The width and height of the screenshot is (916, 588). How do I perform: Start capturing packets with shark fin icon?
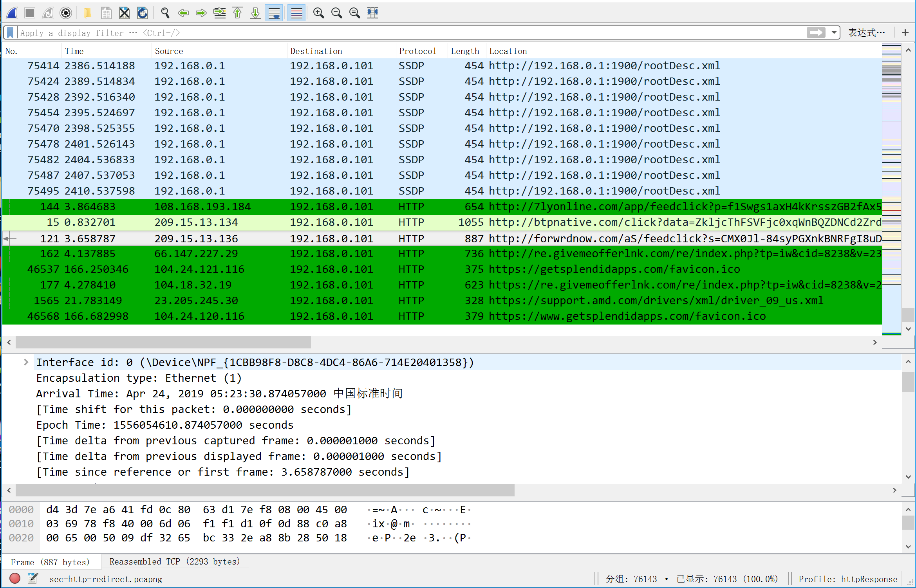coord(12,13)
